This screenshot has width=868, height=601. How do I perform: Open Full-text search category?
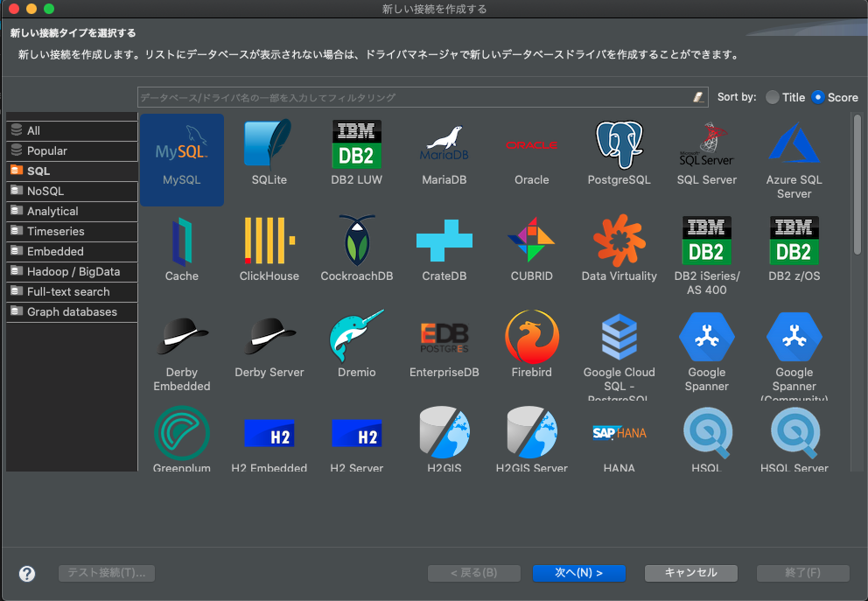coord(72,291)
